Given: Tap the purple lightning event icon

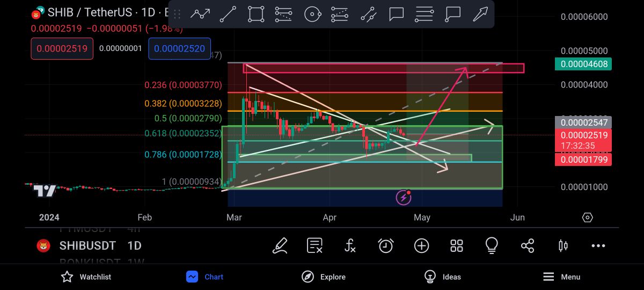Looking at the screenshot, I should tap(404, 197).
